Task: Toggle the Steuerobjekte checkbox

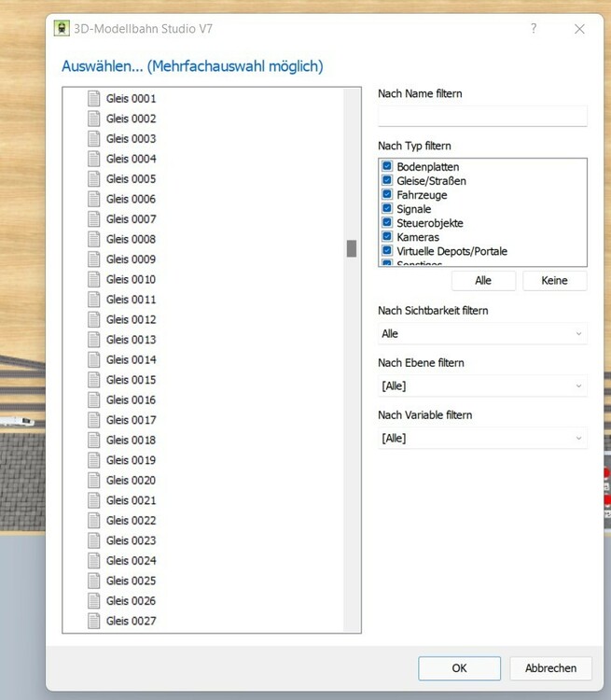Action: (x=387, y=223)
